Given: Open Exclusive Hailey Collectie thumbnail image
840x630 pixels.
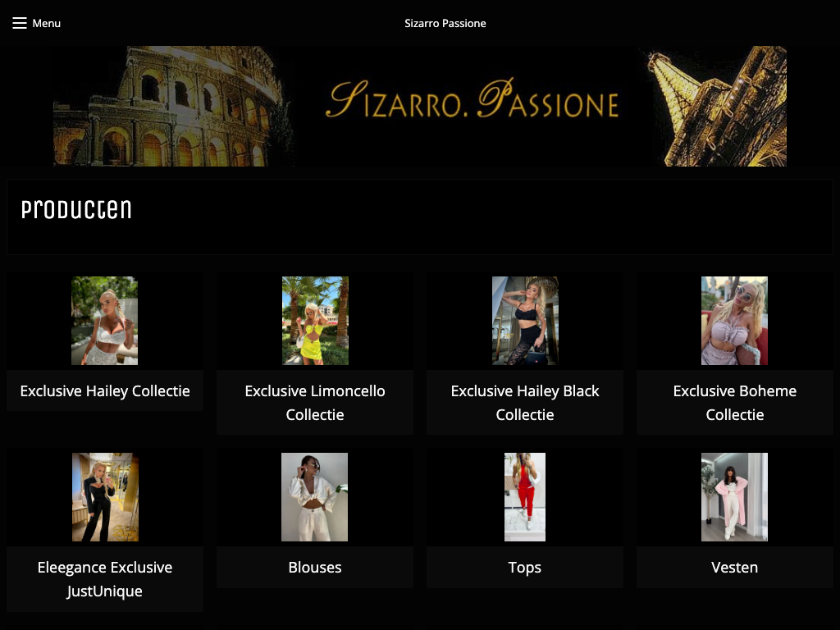Looking at the screenshot, I should (104, 321).
